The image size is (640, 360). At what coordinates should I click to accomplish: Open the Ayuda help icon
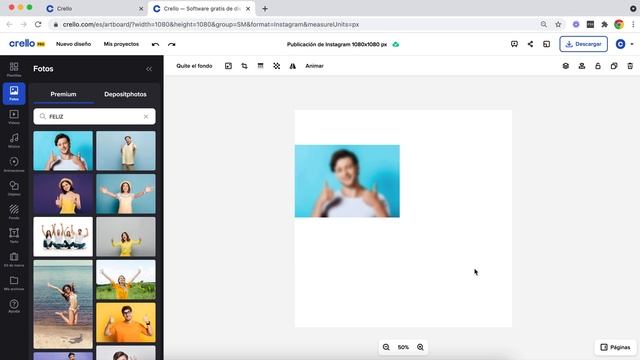coord(14,306)
